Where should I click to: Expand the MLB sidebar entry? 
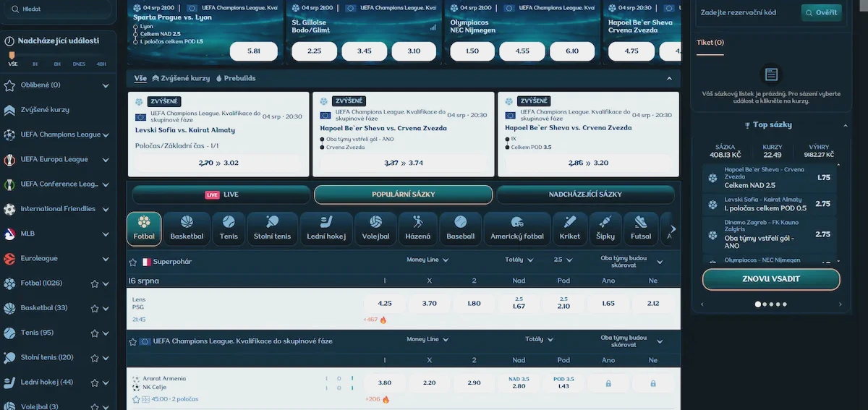[x=106, y=234]
